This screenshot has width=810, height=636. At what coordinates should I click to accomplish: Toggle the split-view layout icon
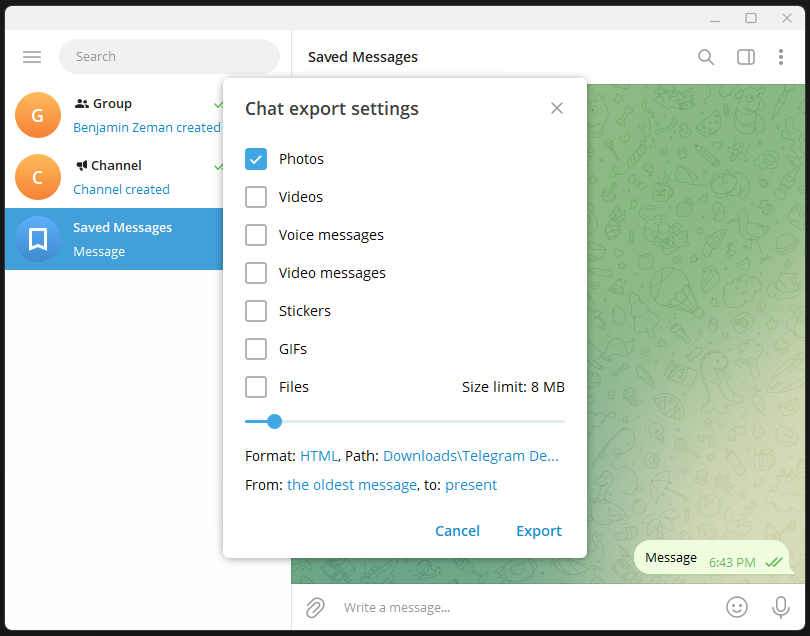coord(745,57)
